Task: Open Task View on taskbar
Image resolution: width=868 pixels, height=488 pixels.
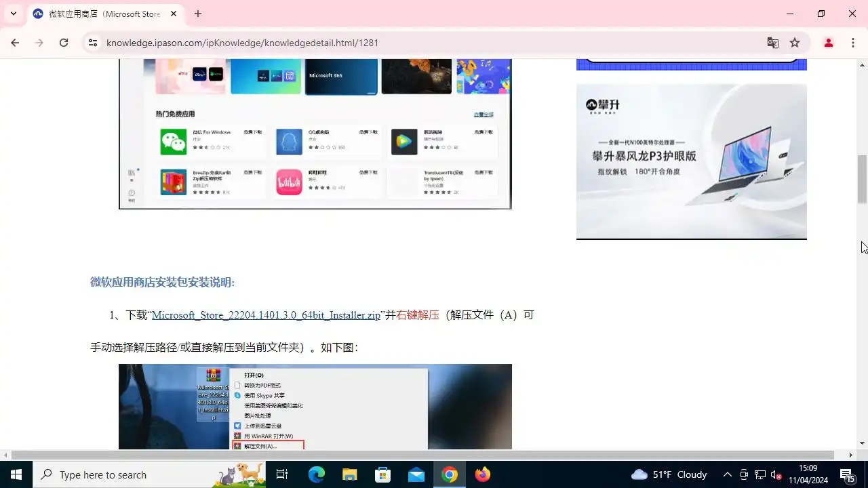Action: click(283, 474)
